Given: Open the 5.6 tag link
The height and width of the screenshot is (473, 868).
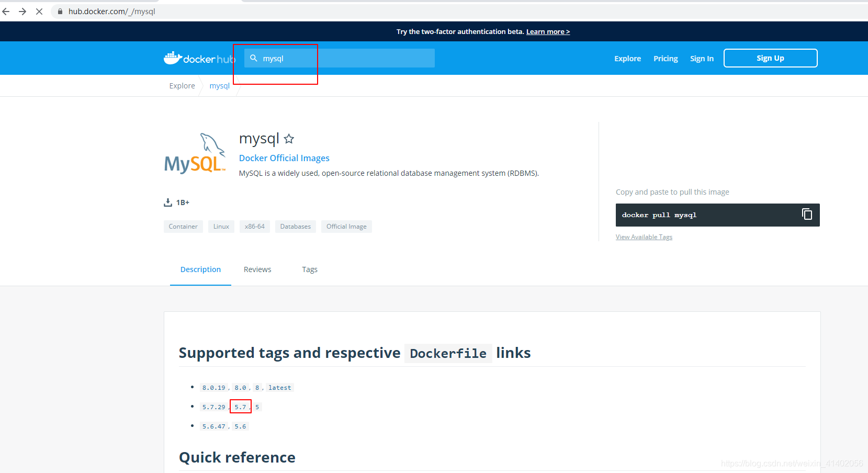Looking at the screenshot, I should [x=240, y=426].
